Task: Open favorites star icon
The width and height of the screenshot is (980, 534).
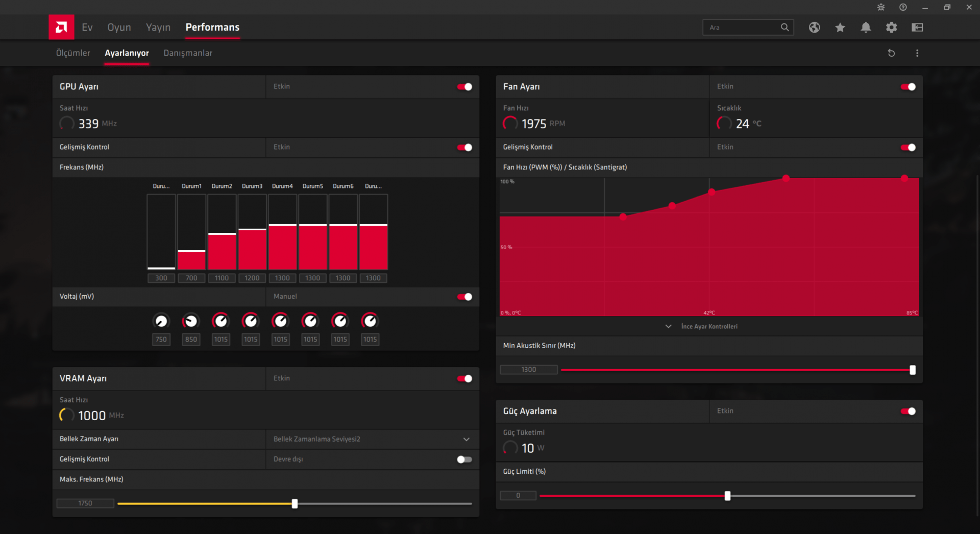Action: tap(840, 28)
